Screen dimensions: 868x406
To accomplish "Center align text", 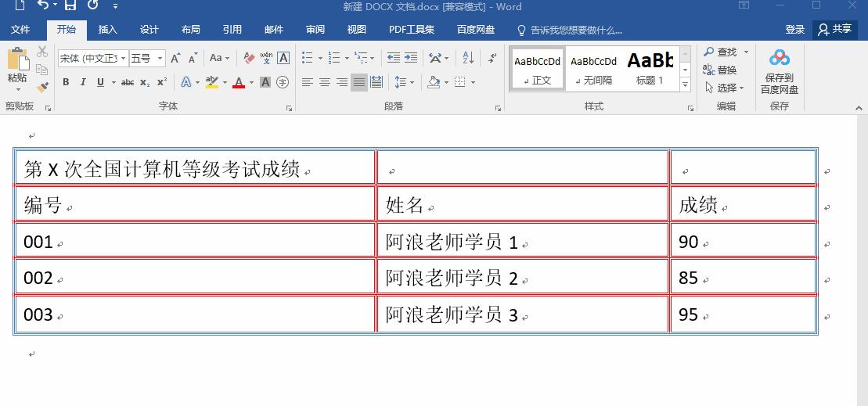I will [324, 82].
